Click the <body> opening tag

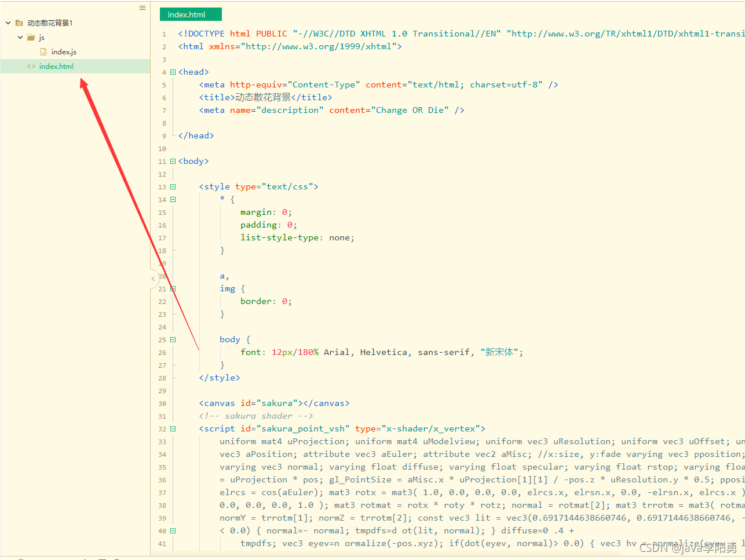[193, 161]
